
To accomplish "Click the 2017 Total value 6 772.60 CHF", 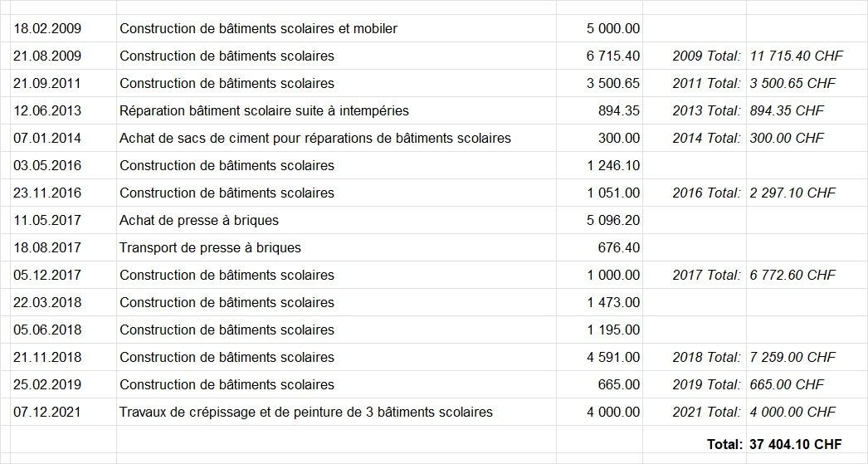I will (792, 276).
